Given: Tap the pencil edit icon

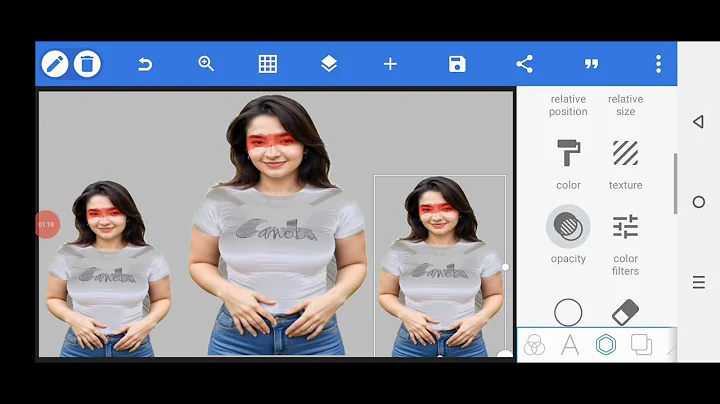Looking at the screenshot, I should [55, 64].
